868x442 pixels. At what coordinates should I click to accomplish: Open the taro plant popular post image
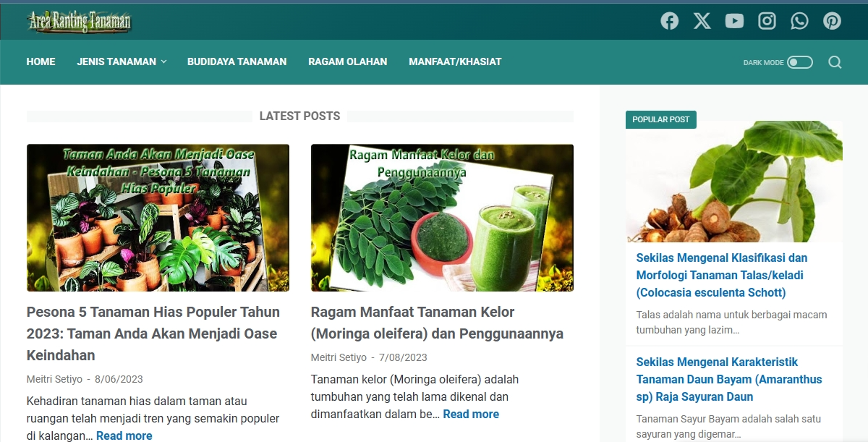pos(734,182)
